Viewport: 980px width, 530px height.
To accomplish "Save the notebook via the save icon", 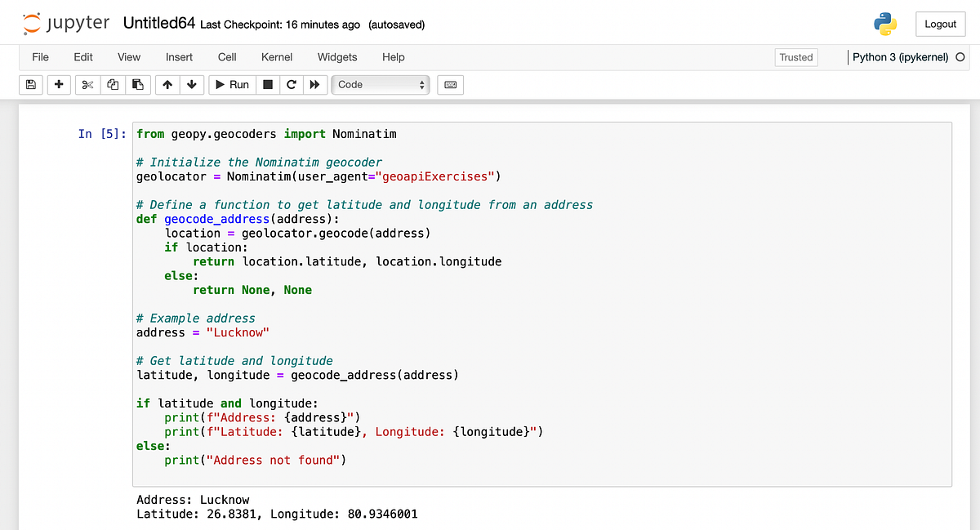I will tap(30, 84).
